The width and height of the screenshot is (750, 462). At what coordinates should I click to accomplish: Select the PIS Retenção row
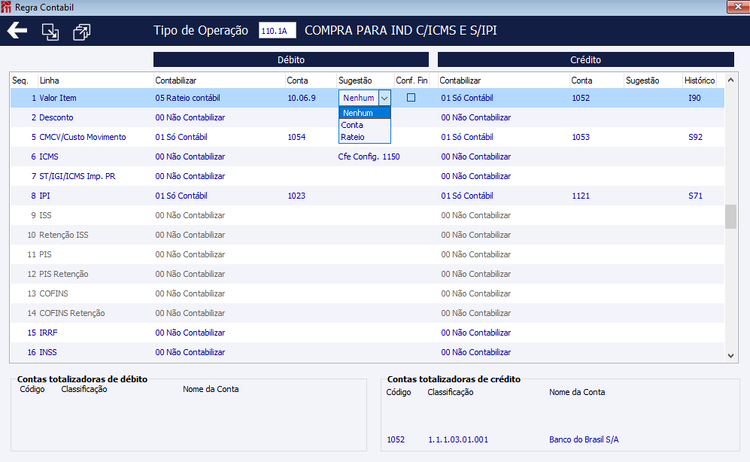tap(367, 274)
